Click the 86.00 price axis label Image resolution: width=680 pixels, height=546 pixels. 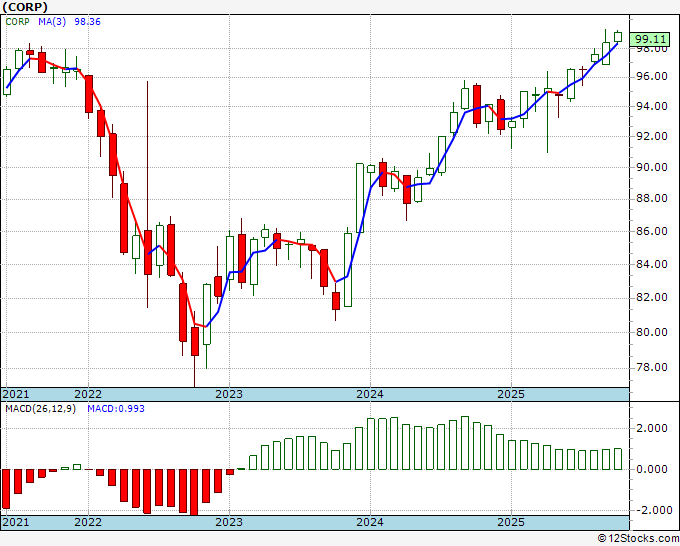coord(654,231)
